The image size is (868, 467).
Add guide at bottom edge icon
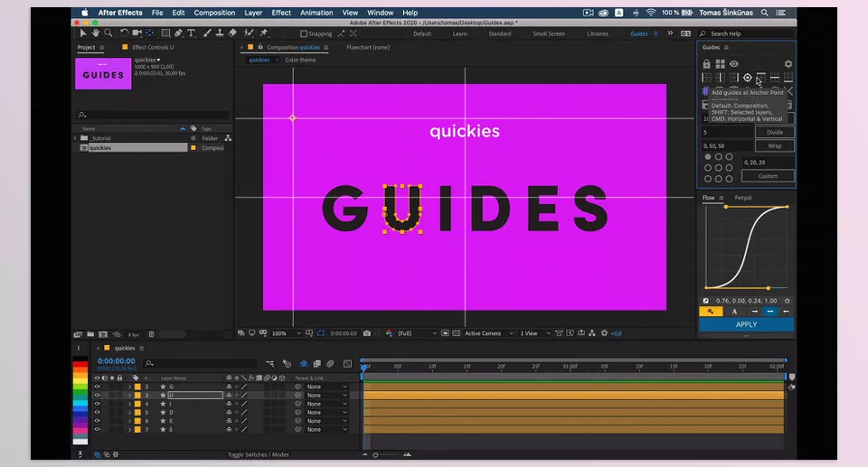pos(788,78)
